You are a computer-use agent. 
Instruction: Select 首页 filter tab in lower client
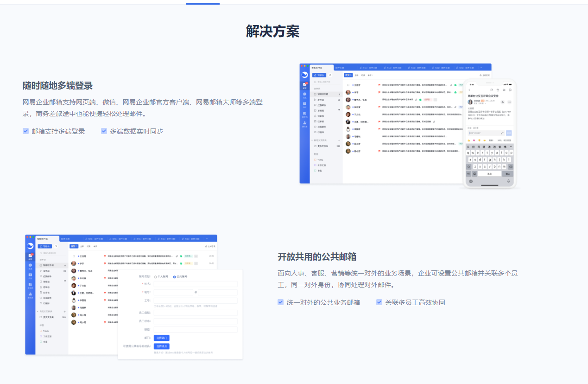pyautogui.click(x=74, y=246)
